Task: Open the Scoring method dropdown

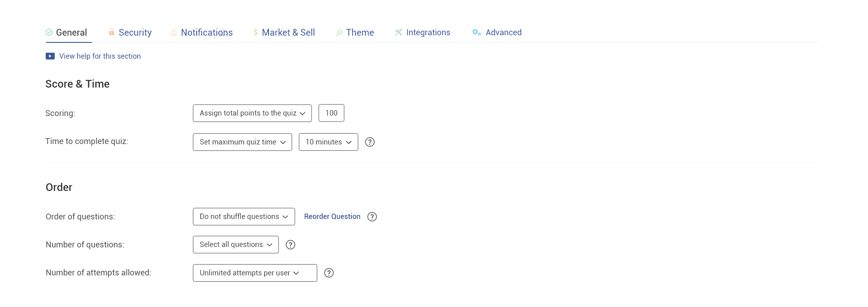Action: 252,113
